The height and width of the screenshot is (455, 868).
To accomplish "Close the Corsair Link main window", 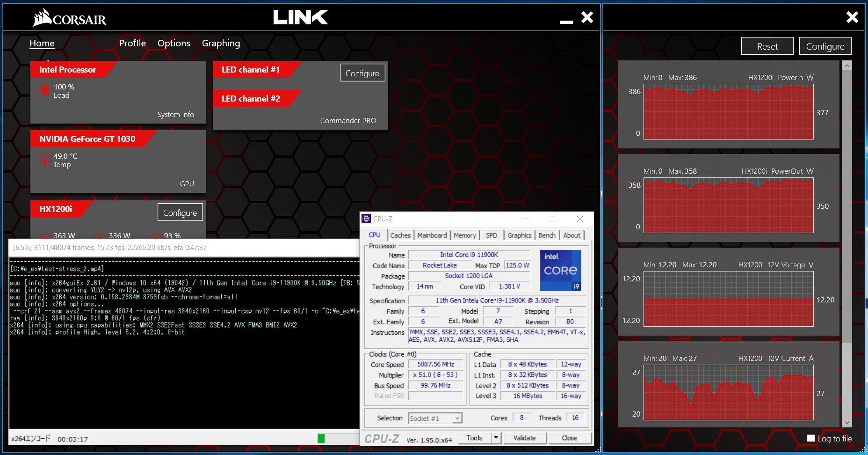I will (587, 17).
